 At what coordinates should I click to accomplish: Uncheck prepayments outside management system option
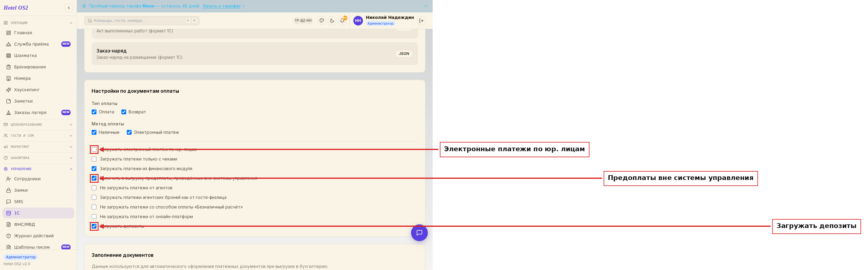94,178
